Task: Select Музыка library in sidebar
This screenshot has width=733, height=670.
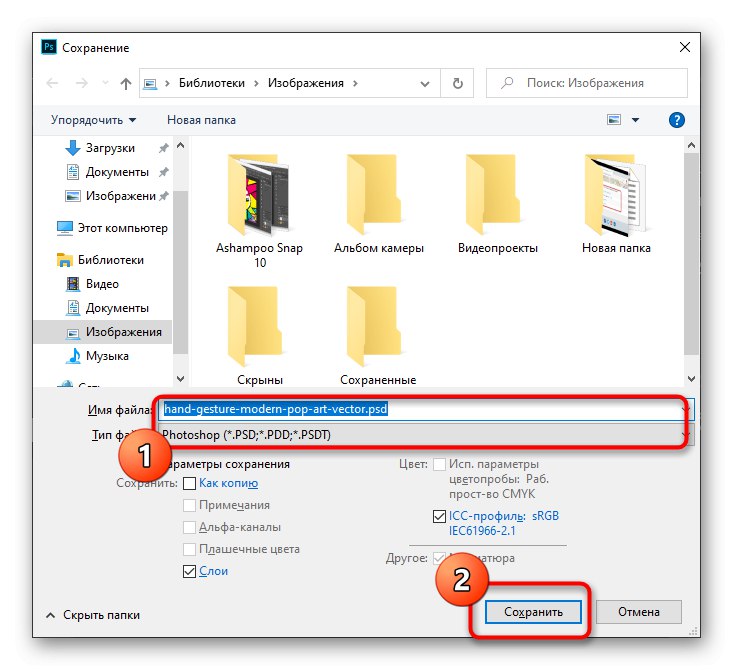Action: click(98, 356)
